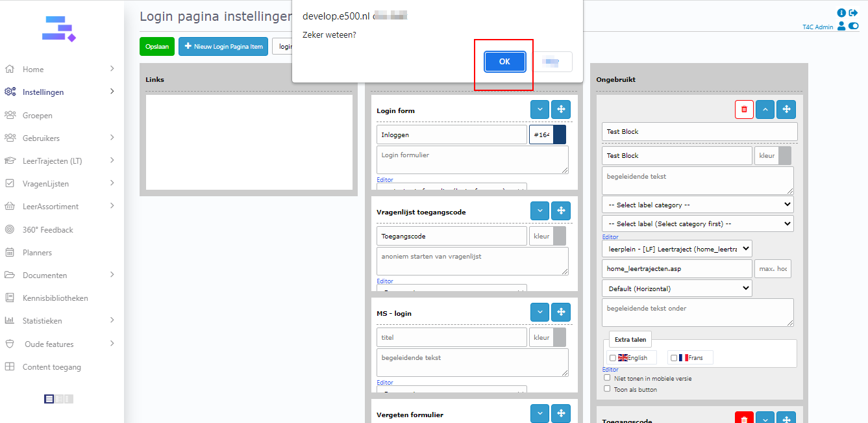The width and height of the screenshot is (868, 423).
Task: Check 'Niet tonen in mobiele versie'
Action: pyautogui.click(x=607, y=378)
